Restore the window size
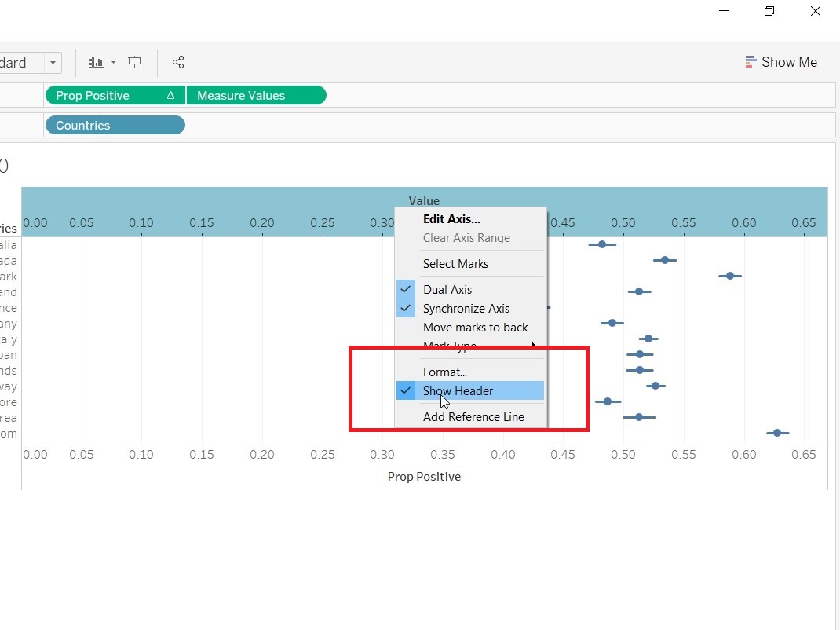The width and height of the screenshot is (840, 630). (x=769, y=11)
